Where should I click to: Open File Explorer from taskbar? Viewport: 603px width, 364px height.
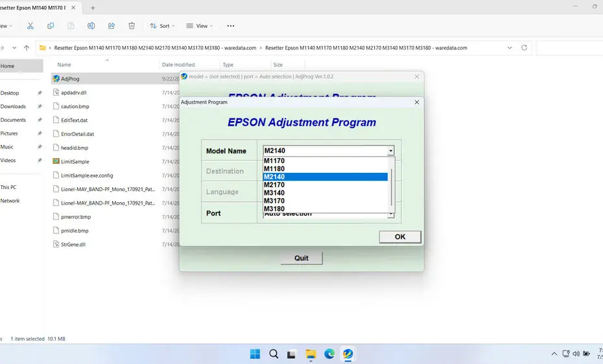[x=311, y=354]
